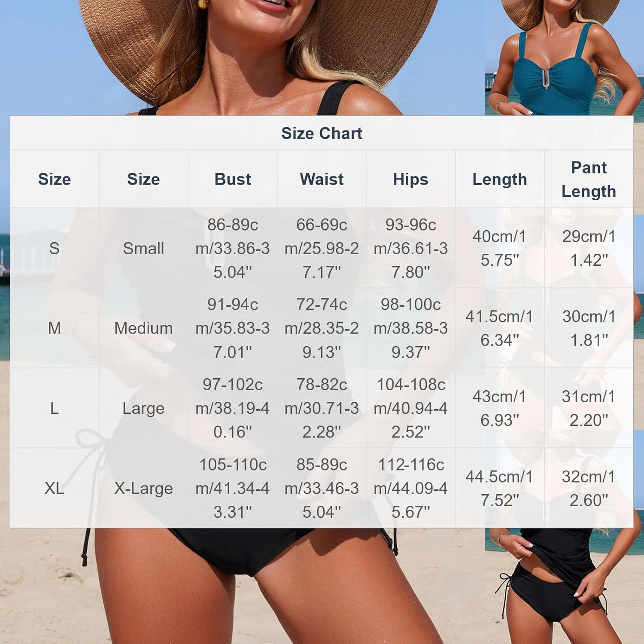Select bust value "86-89cm/33.86-35.04""
644x644 pixels.
click(x=233, y=248)
